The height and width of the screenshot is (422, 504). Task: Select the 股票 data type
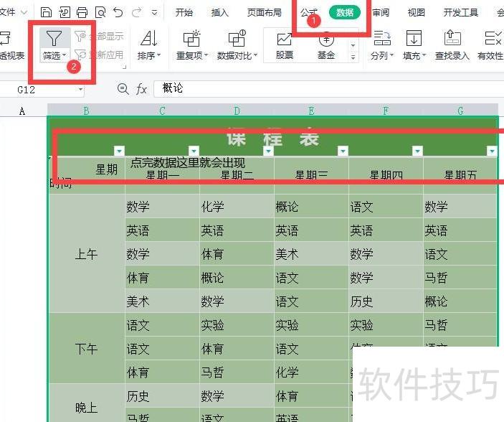(x=285, y=45)
